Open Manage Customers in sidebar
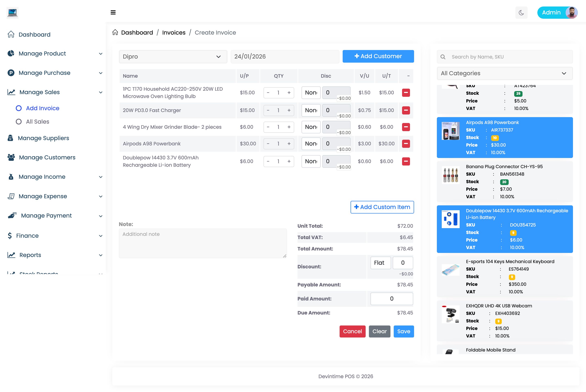The width and height of the screenshot is (586, 392). coord(47,157)
